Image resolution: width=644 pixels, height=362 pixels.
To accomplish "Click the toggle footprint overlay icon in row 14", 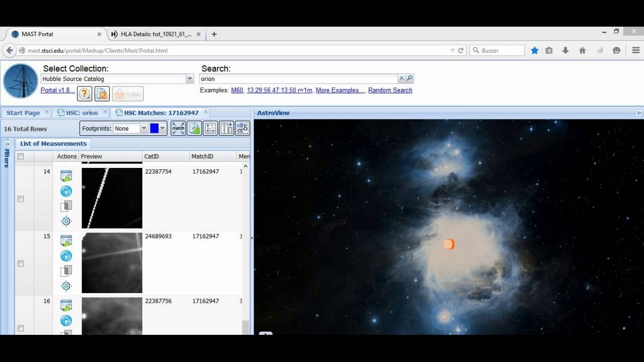I will coord(66,206).
